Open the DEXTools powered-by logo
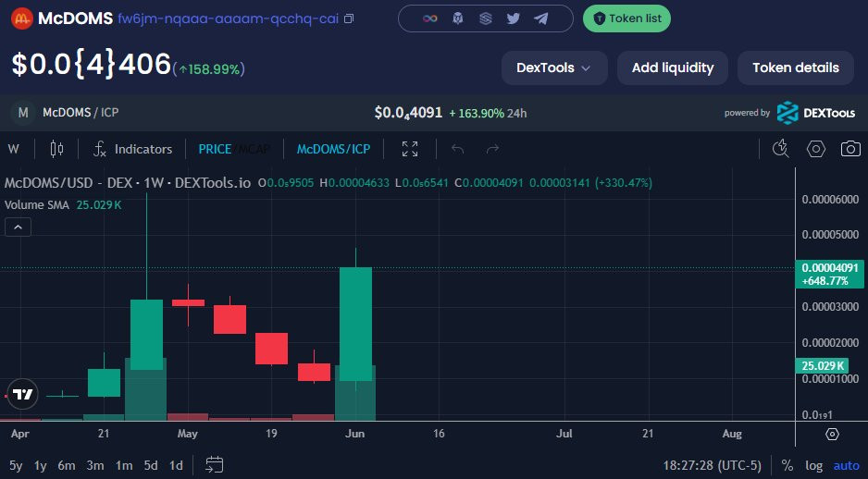The width and height of the screenshot is (868, 479). 816,113
